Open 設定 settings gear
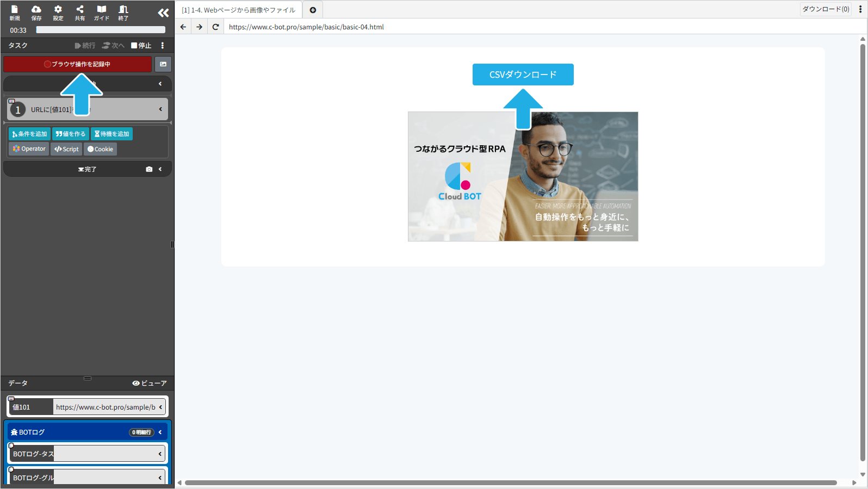 tap(58, 13)
